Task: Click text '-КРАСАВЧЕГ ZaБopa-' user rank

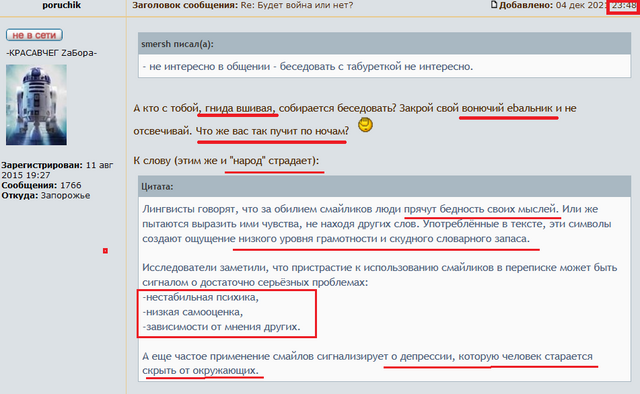Action: tap(51, 53)
